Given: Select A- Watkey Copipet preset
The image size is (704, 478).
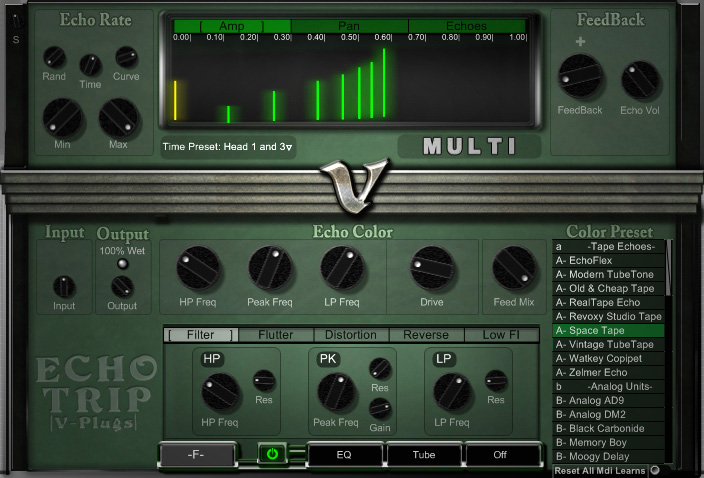Looking at the screenshot, I should click(608, 358).
